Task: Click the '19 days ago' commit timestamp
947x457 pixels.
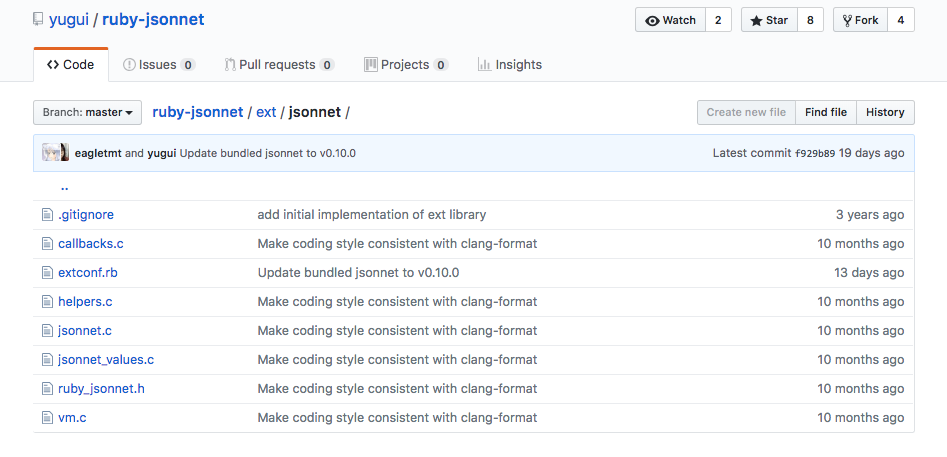Action: coord(872,153)
